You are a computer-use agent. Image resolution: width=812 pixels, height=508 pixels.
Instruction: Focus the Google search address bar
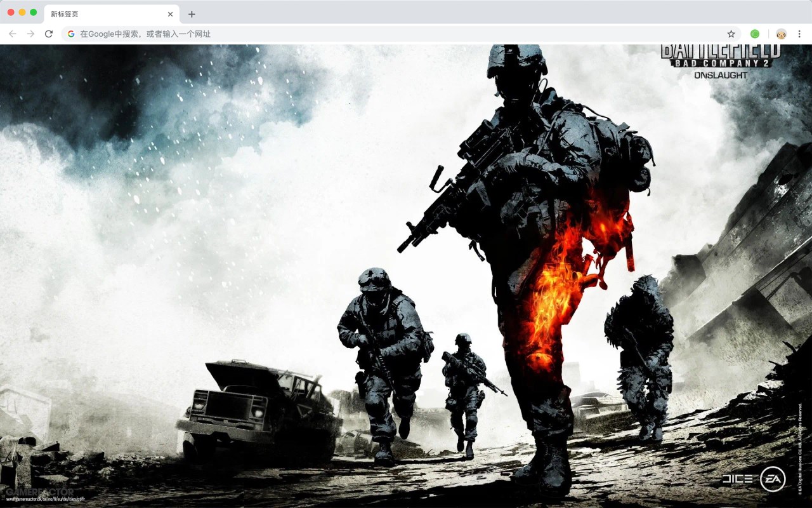tap(401, 34)
